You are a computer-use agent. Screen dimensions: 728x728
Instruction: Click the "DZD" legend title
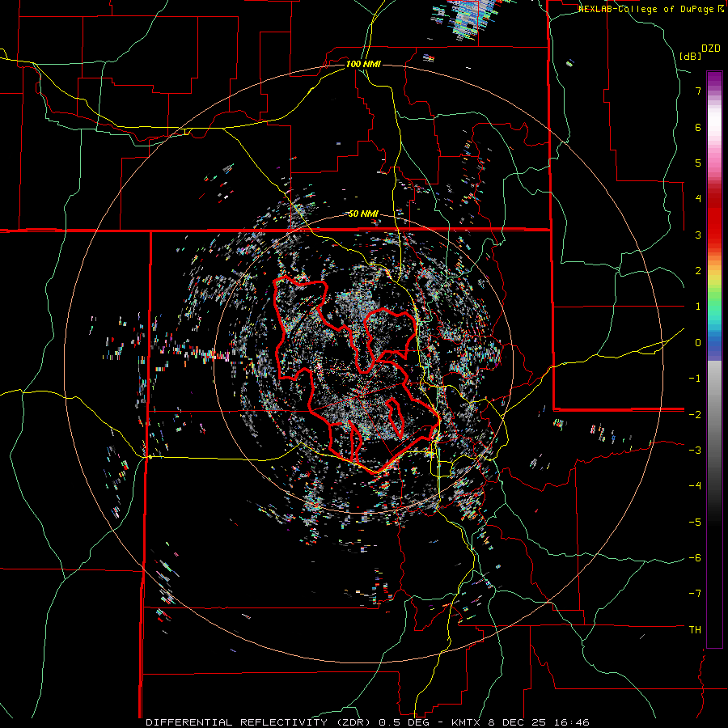[x=711, y=49]
